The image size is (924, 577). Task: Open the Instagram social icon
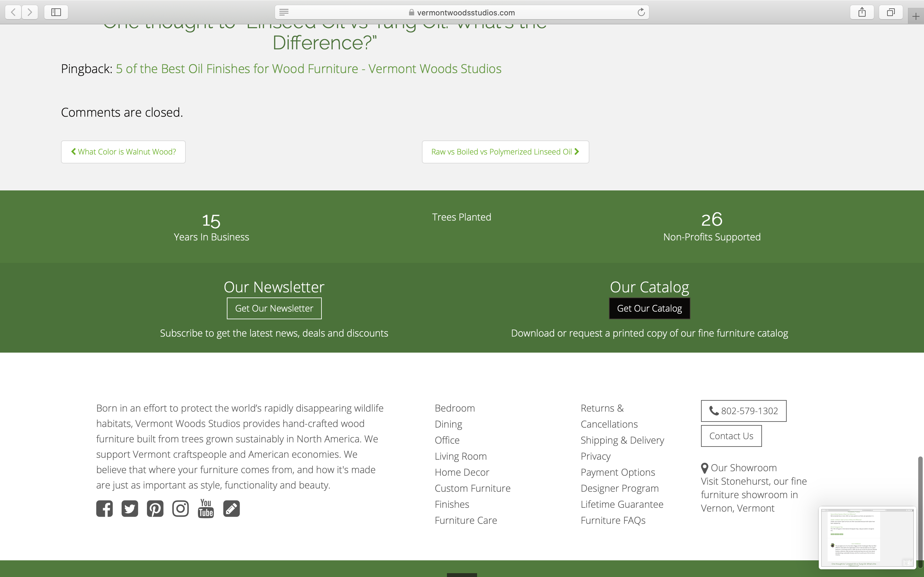(x=180, y=509)
